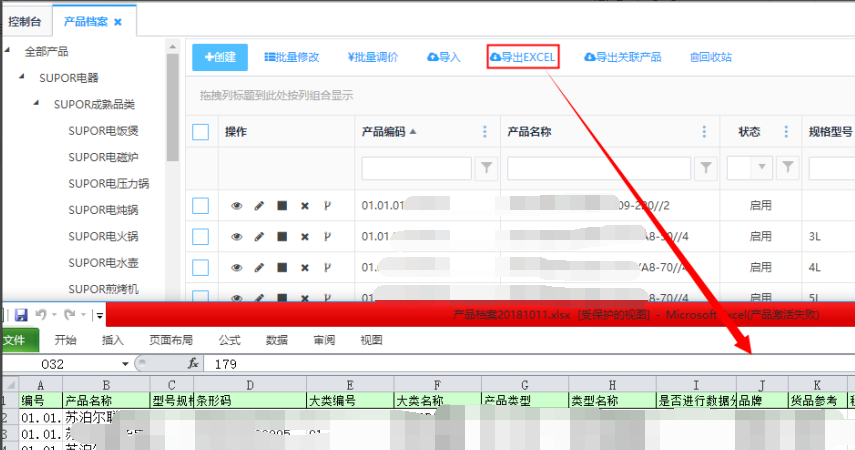This screenshot has height=450, width=855.
Task: Click the filter funnel for 产品名称 column
Action: coord(706,167)
